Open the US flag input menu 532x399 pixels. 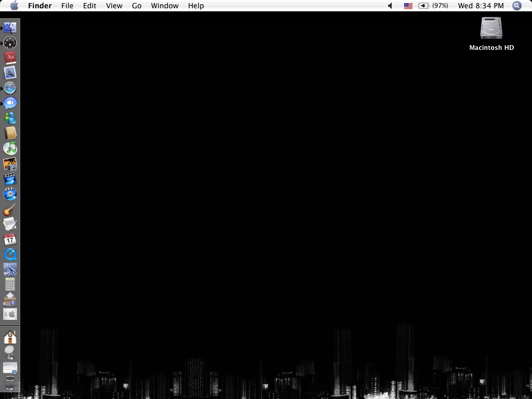click(408, 6)
